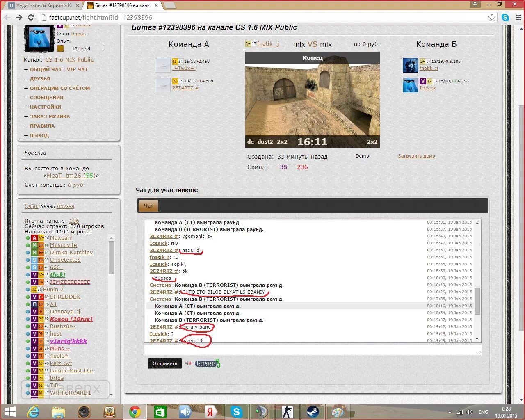Screen dimensions: 525x420
Task: Open НАСТРОЙКИ menu item
Action: click(x=45, y=107)
